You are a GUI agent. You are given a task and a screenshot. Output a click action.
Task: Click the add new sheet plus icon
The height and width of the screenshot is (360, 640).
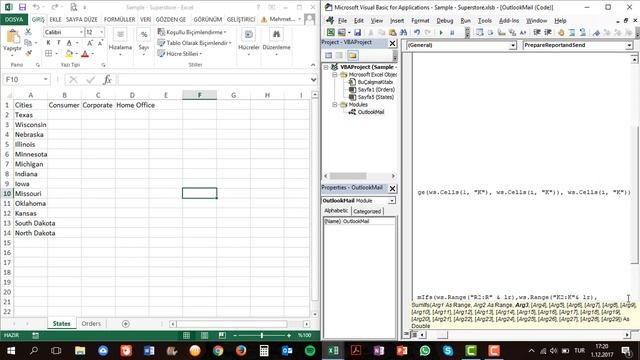126,324
